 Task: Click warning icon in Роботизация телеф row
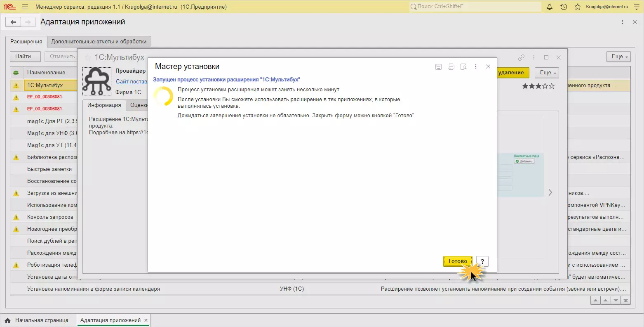click(16, 265)
